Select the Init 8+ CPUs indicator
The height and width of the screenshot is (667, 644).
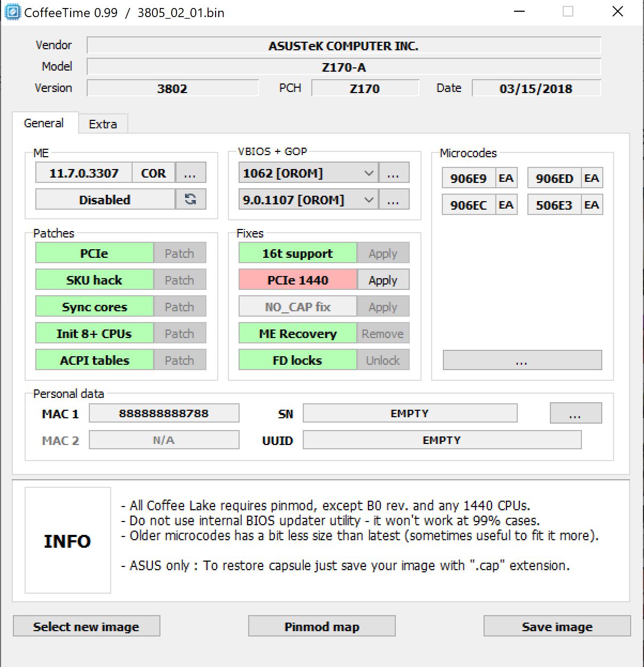94,333
